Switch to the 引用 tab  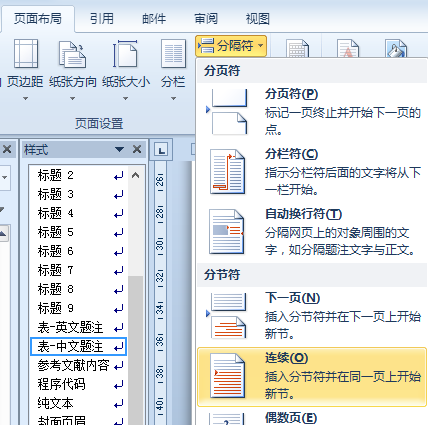(102, 18)
